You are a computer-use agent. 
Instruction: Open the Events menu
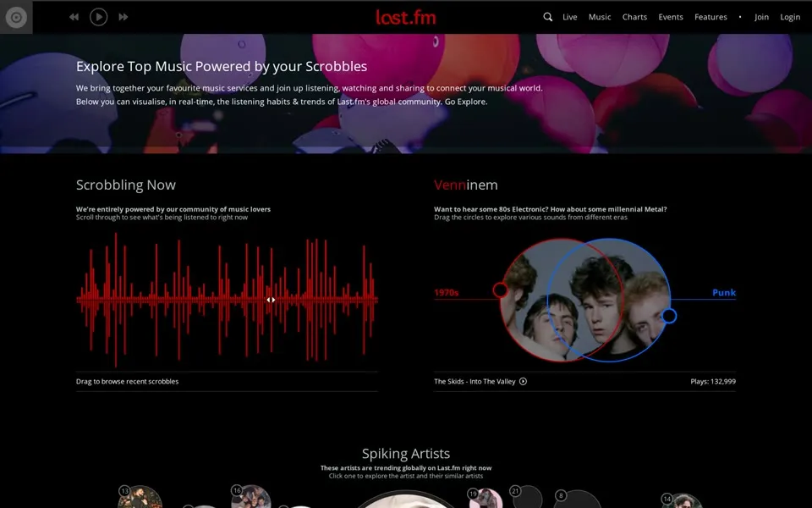(671, 17)
